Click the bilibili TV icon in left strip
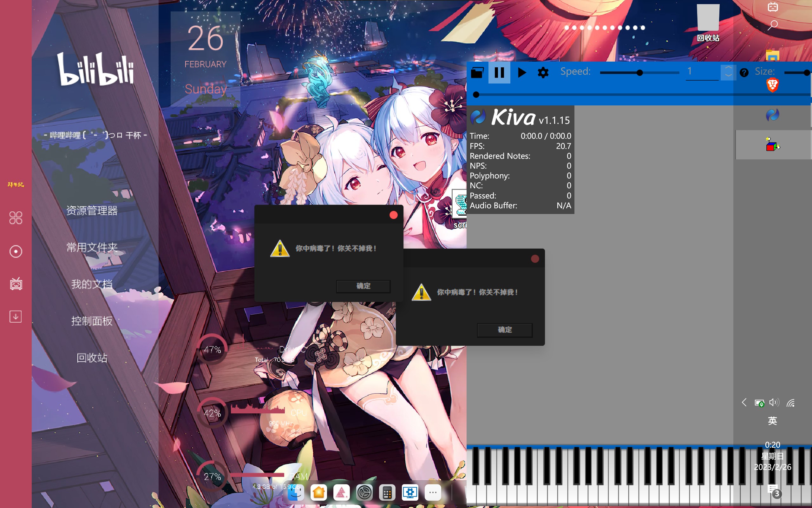812x508 pixels. 16,284
